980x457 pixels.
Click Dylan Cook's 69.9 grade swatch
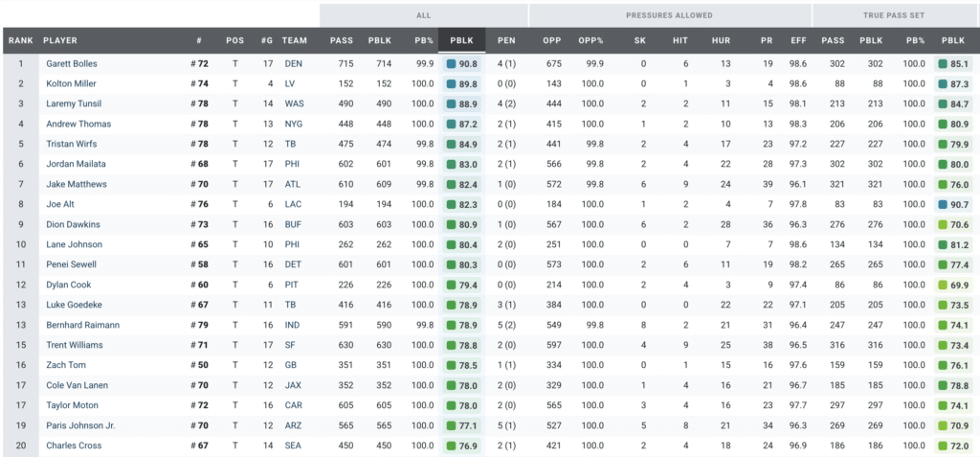[944, 285]
